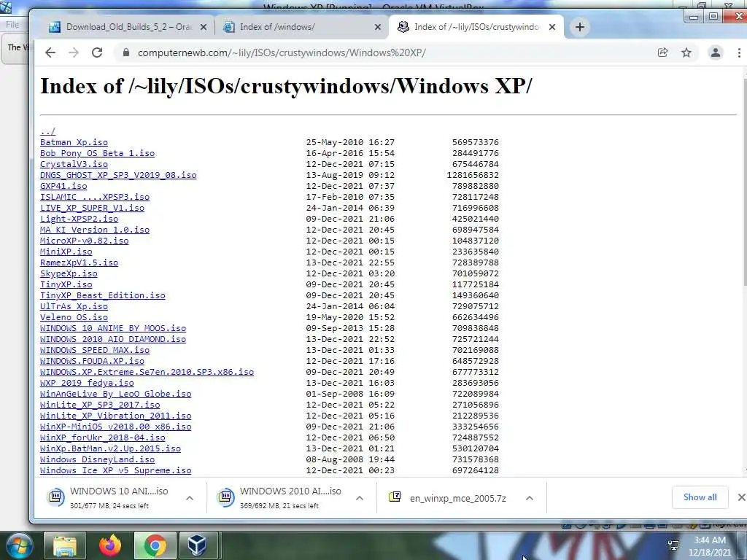The image size is (747, 560).
Task: Open the UlTrAs_Xp.iso link
Action: pyautogui.click(x=74, y=307)
